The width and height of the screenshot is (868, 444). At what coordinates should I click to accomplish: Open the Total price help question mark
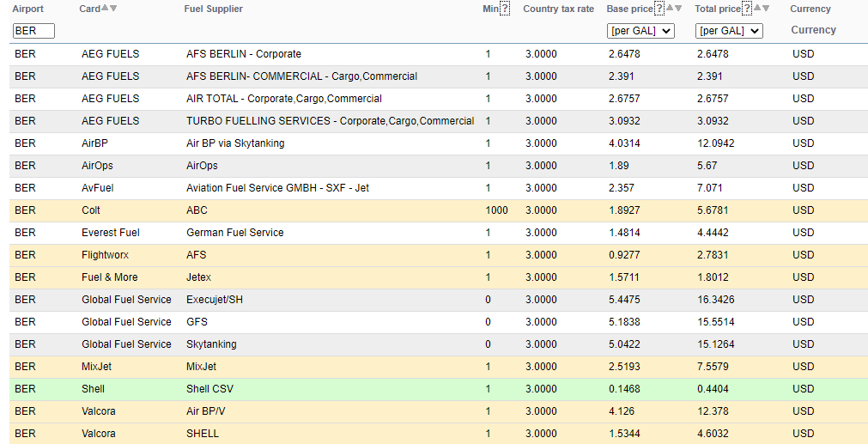(747, 9)
